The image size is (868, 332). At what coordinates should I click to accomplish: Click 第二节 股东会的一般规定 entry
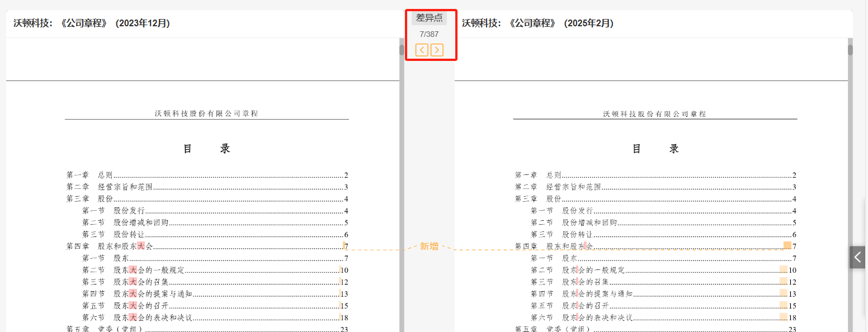[x=664, y=270]
